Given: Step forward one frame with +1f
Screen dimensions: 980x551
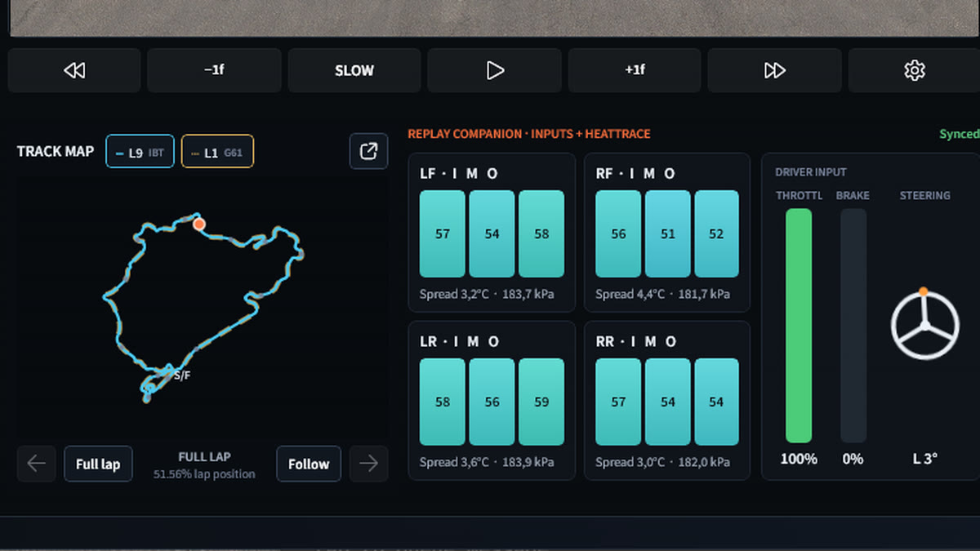Looking at the screenshot, I should (635, 70).
